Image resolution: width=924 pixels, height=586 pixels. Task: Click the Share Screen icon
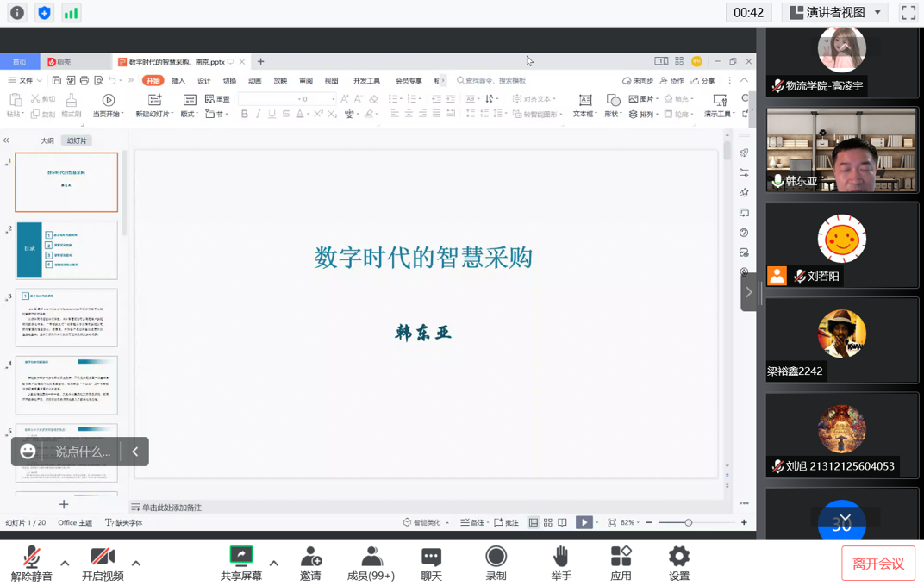tap(240, 557)
